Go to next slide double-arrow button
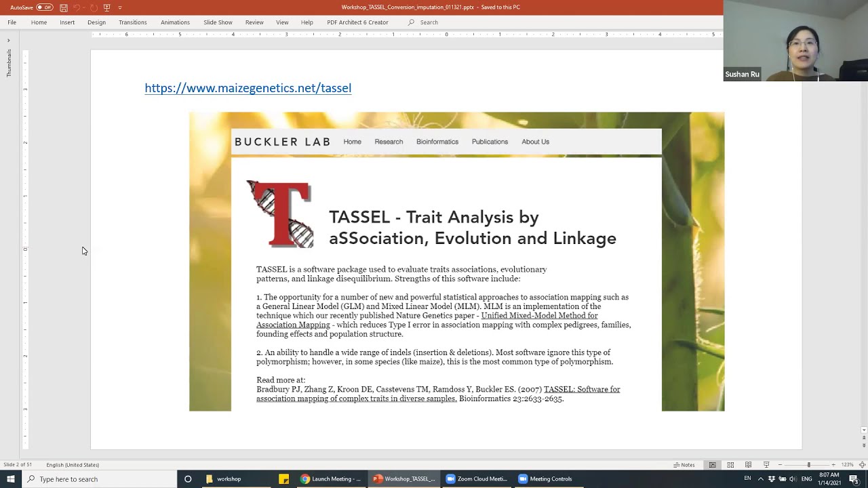 (x=863, y=445)
